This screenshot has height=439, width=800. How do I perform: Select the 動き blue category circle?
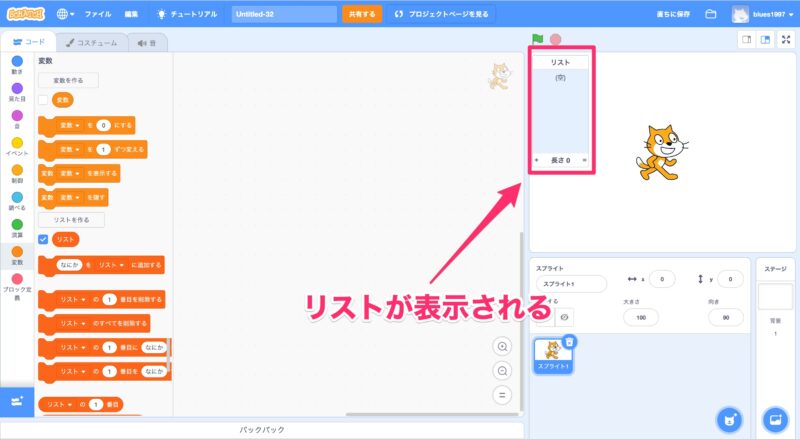(17, 61)
